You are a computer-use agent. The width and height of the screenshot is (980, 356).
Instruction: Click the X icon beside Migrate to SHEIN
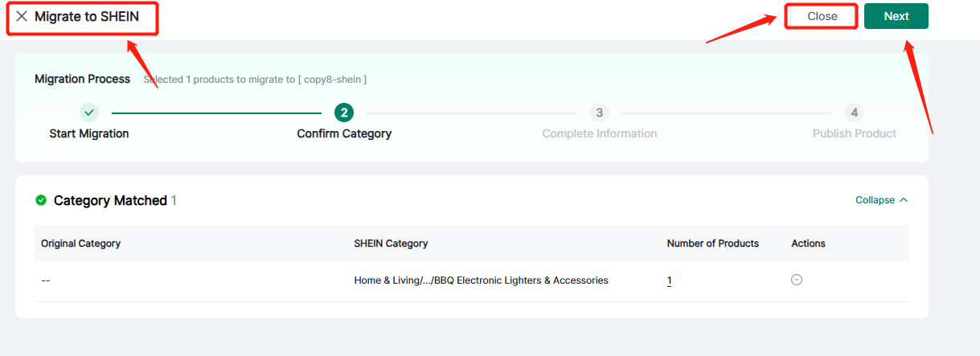click(22, 17)
